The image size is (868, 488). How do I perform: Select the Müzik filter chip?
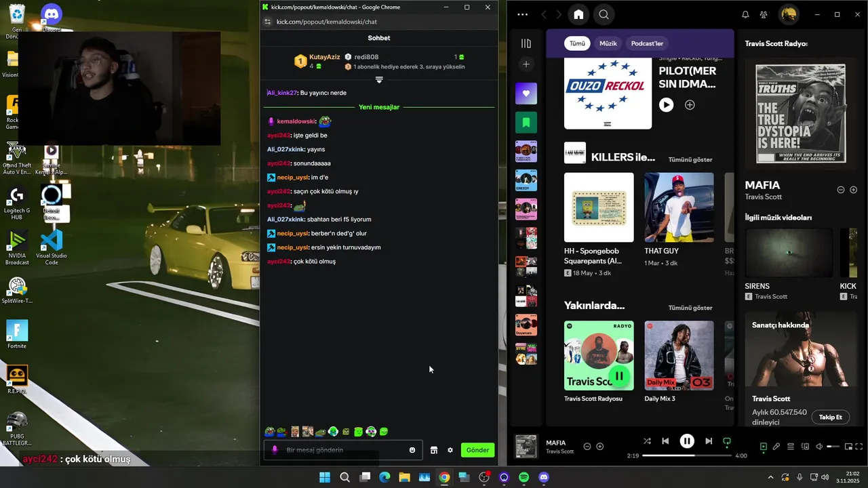(x=608, y=43)
